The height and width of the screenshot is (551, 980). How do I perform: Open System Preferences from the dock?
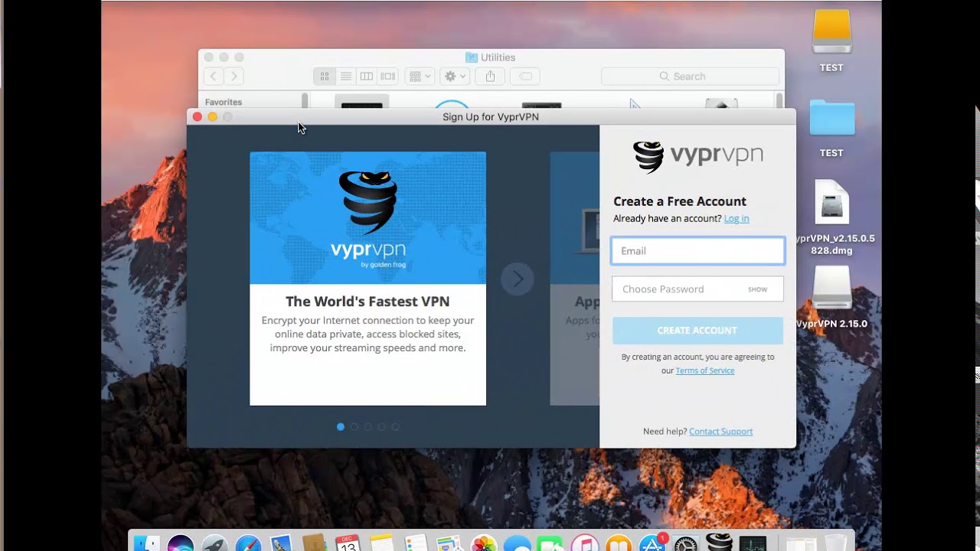[685, 543]
